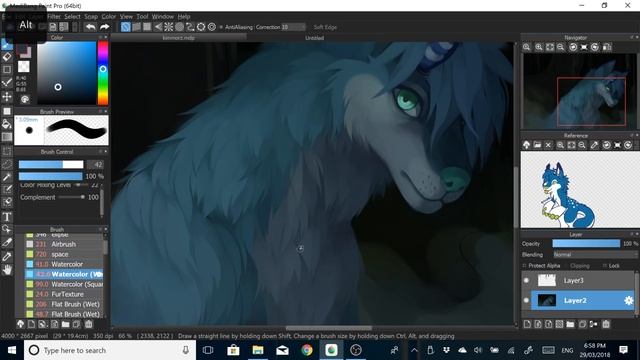Enable the curve snap guide

click(190, 27)
